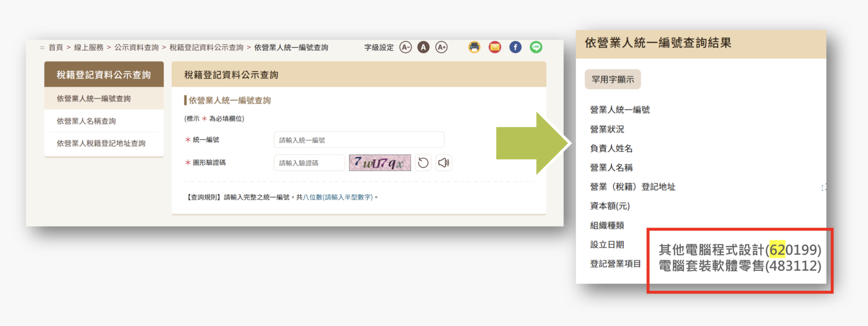Set default font size with the A icon
The width and height of the screenshot is (868, 326).
pyautogui.click(x=423, y=47)
